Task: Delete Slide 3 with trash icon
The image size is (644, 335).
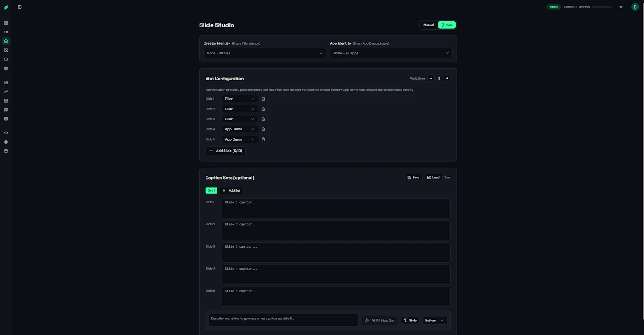Action: (x=264, y=119)
